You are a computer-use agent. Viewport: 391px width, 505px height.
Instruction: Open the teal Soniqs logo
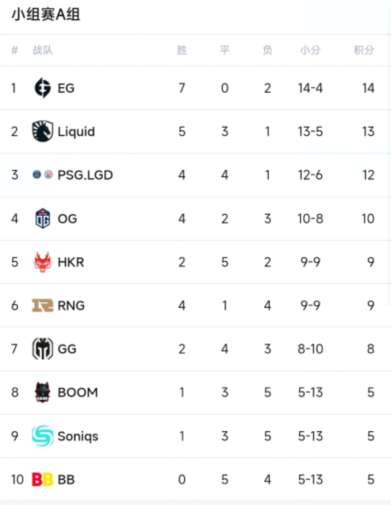[x=43, y=436]
